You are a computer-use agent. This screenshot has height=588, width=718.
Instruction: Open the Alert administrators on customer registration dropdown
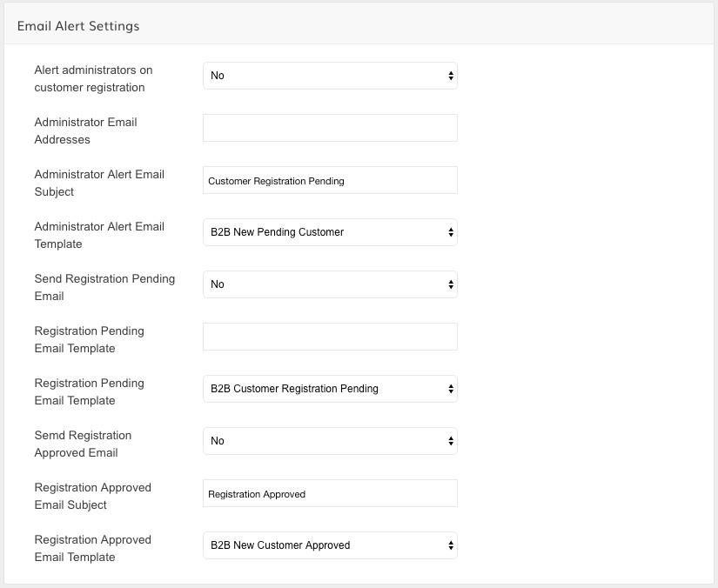(330, 76)
